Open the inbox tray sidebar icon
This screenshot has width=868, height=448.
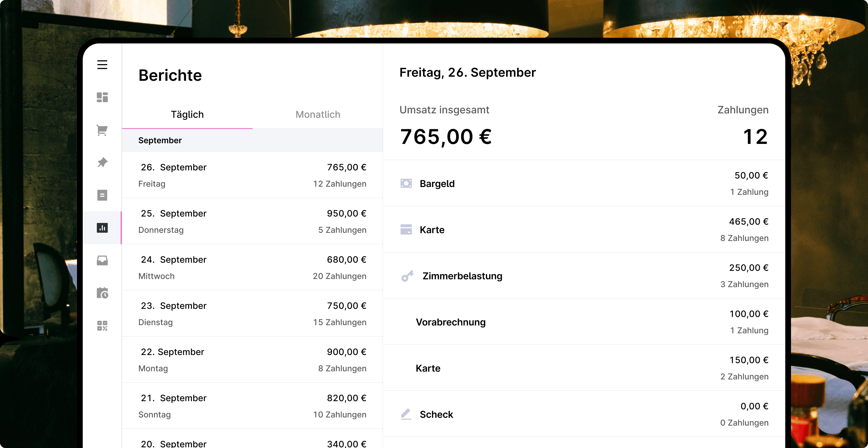click(102, 260)
